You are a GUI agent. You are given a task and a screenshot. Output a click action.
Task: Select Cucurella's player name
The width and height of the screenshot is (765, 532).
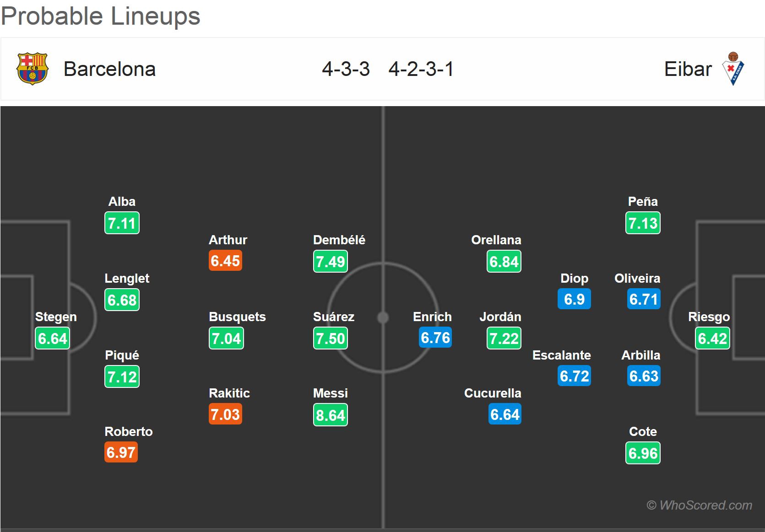[x=493, y=393]
